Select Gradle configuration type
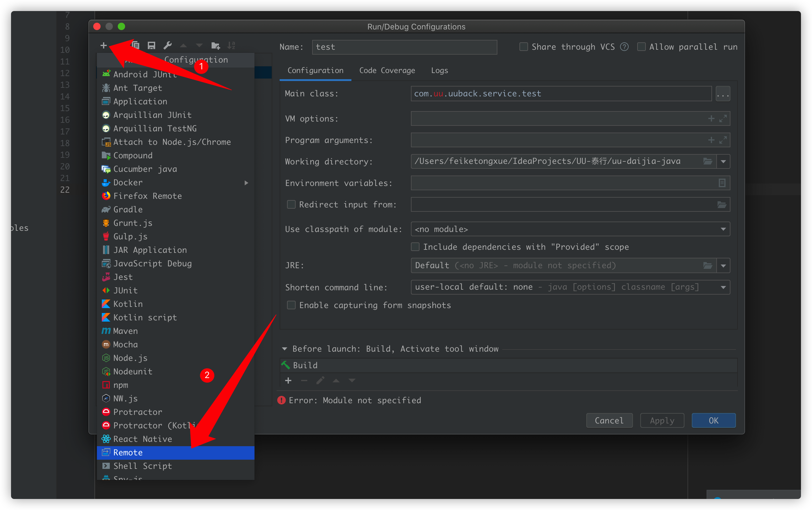 point(176,210)
